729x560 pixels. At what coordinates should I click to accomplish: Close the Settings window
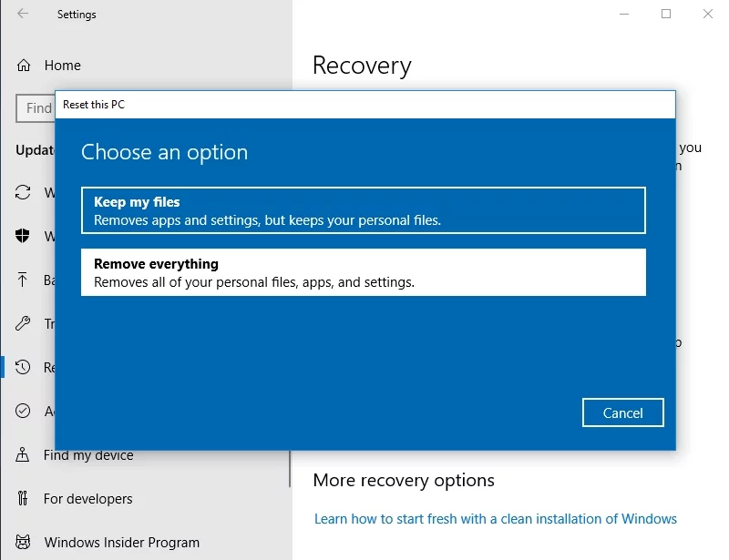[x=708, y=15]
